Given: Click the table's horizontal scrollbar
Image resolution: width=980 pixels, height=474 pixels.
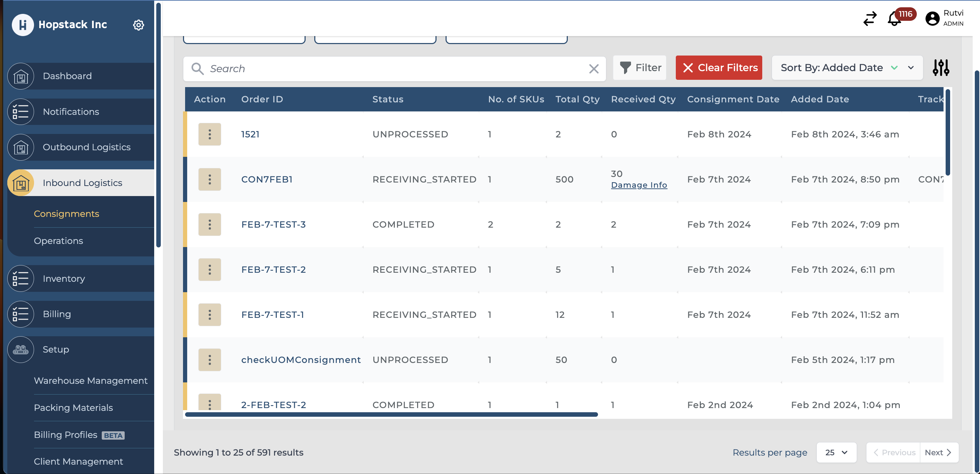Looking at the screenshot, I should (391, 414).
